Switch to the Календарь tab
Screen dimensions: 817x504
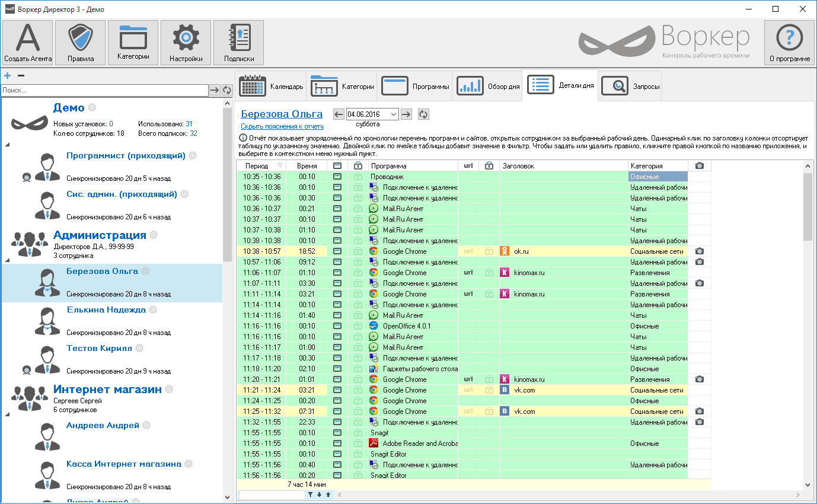coord(271,87)
